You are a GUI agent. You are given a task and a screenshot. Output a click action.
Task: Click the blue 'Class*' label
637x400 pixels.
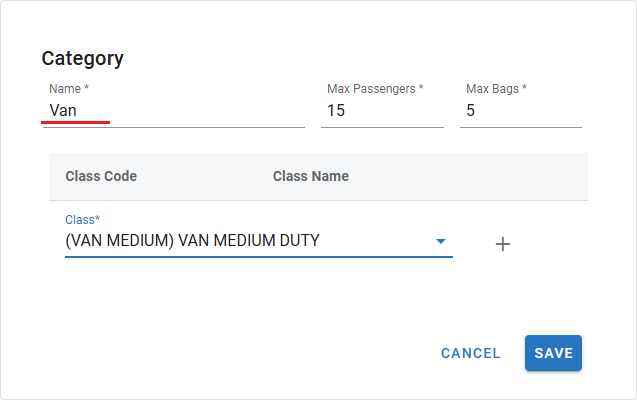click(x=83, y=219)
